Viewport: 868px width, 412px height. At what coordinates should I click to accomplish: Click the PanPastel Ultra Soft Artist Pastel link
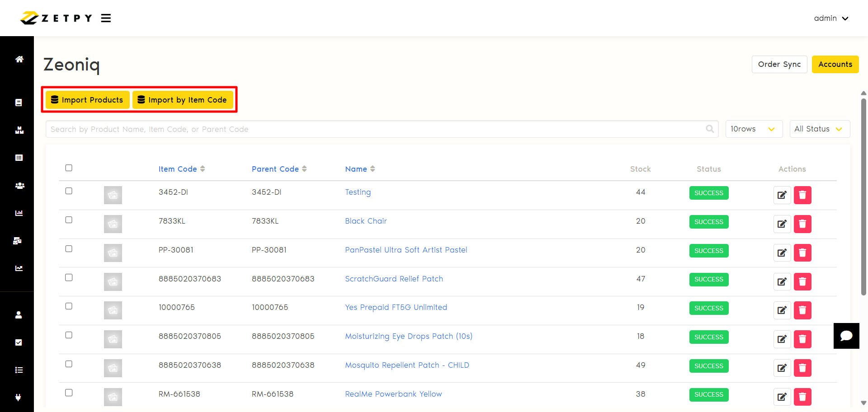406,250
